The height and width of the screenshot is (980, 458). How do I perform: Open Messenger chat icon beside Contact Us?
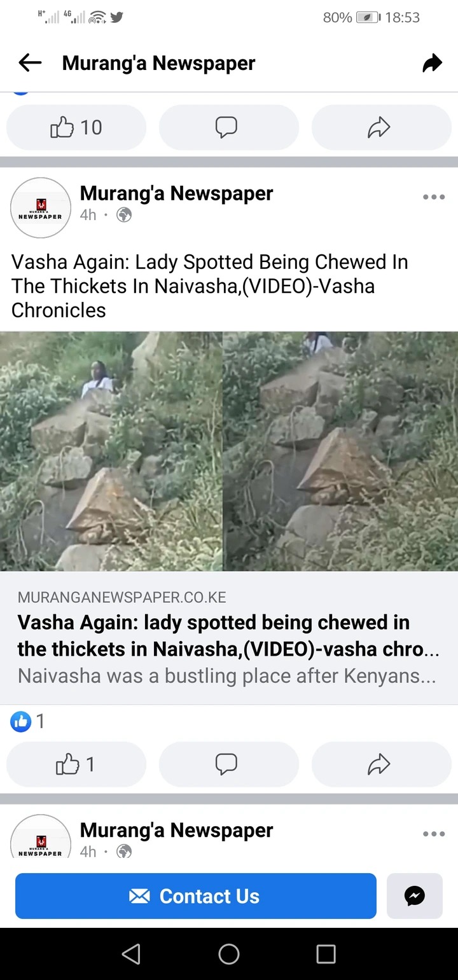(x=415, y=896)
